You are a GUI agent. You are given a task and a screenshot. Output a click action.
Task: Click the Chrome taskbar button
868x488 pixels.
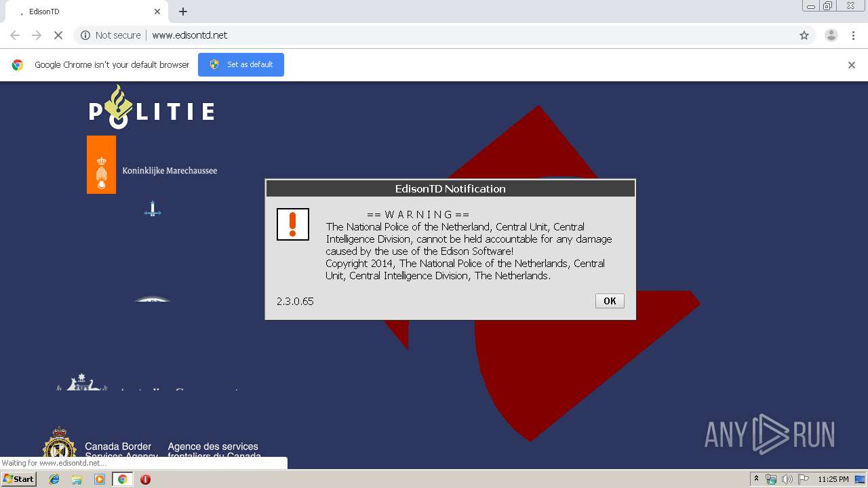click(x=122, y=479)
